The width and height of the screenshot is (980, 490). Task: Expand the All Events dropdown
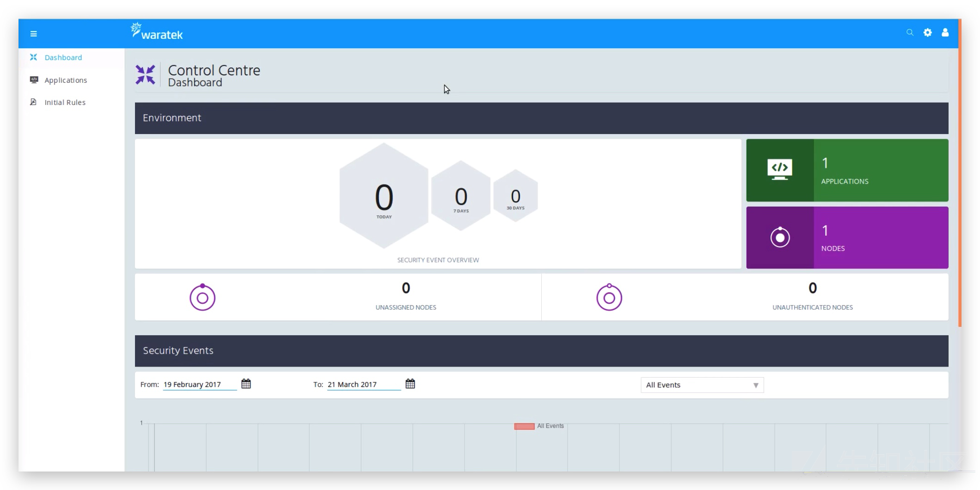pyautogui.click(x=702, y=385)
